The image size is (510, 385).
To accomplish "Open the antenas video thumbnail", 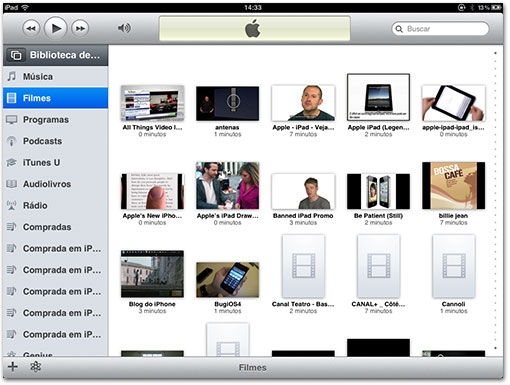I will tap(227, 103).
